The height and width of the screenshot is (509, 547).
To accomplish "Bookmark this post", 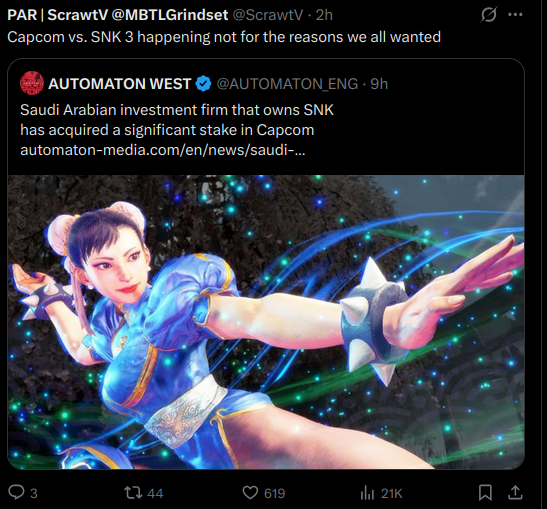I will (x=485, y=493).
